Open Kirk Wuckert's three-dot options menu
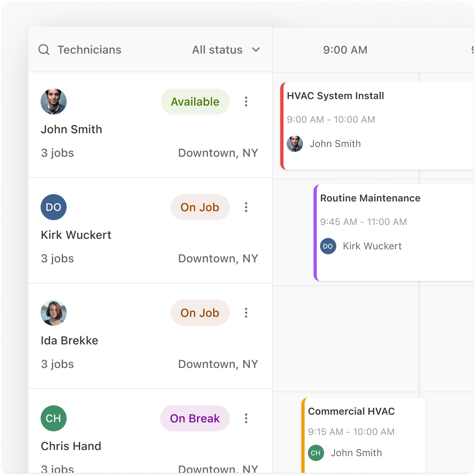Viewport: 476px width, 476px height. [246, 207]
